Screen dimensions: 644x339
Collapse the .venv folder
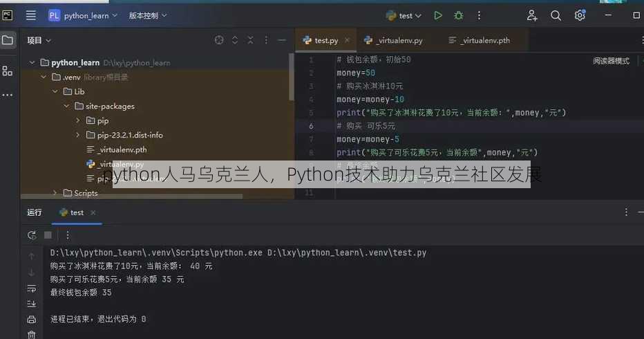tap(44, 77)
